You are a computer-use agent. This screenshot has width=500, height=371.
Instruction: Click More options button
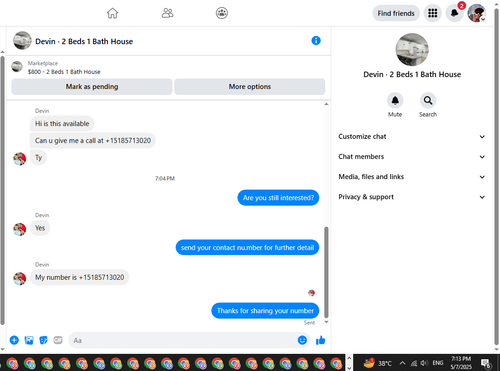(x=250, y=87)
